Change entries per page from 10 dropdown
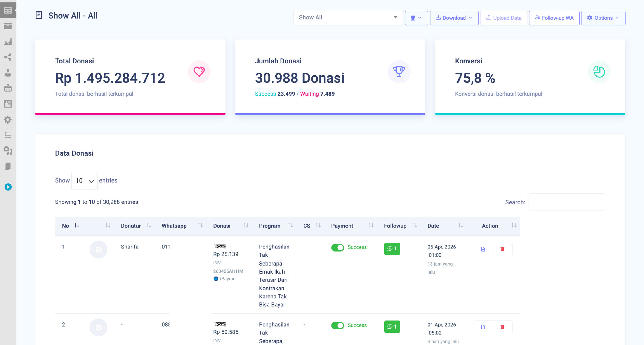This screenshot has width=644, height=345. 84,181
